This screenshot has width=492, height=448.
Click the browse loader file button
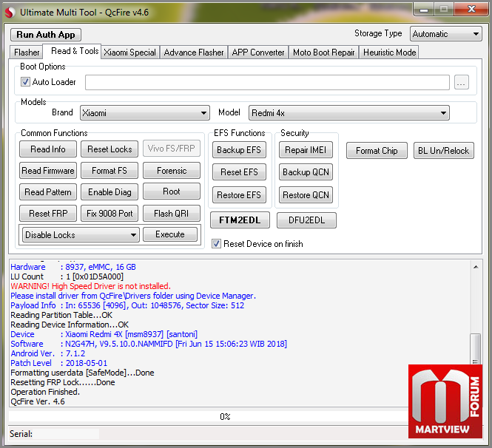[x=462, y=83]
